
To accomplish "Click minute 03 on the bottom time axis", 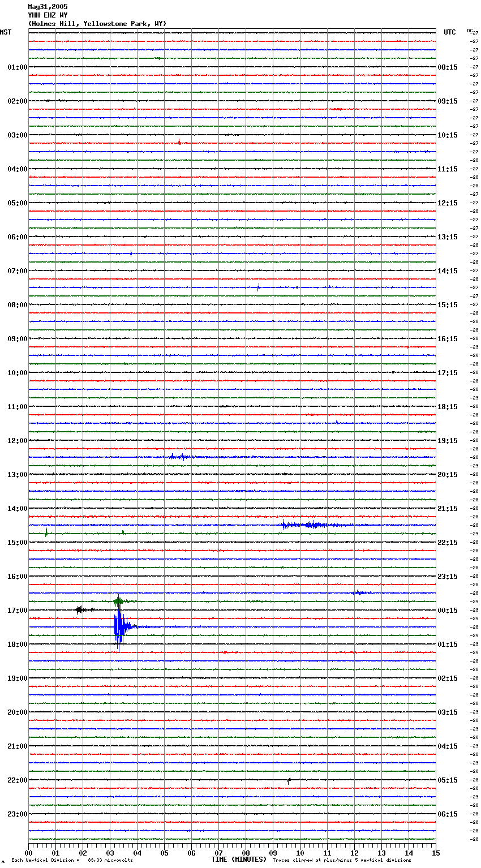I will 110,853.
